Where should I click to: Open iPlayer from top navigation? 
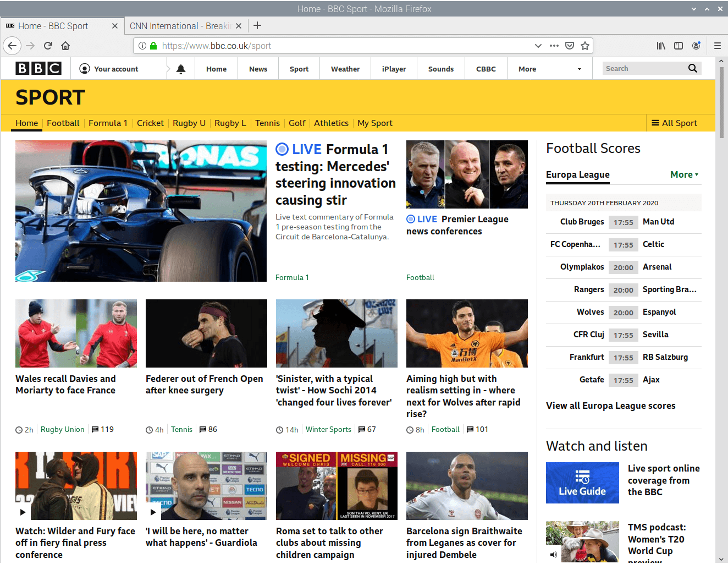[394, 69]
